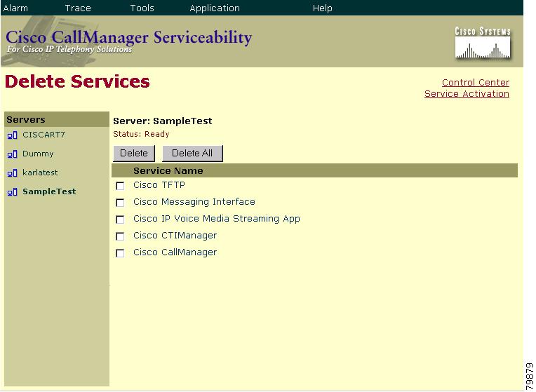536x392 pixels.
Task: Check the Cisco Messaging Interface box
Action: tap(120, 203)
